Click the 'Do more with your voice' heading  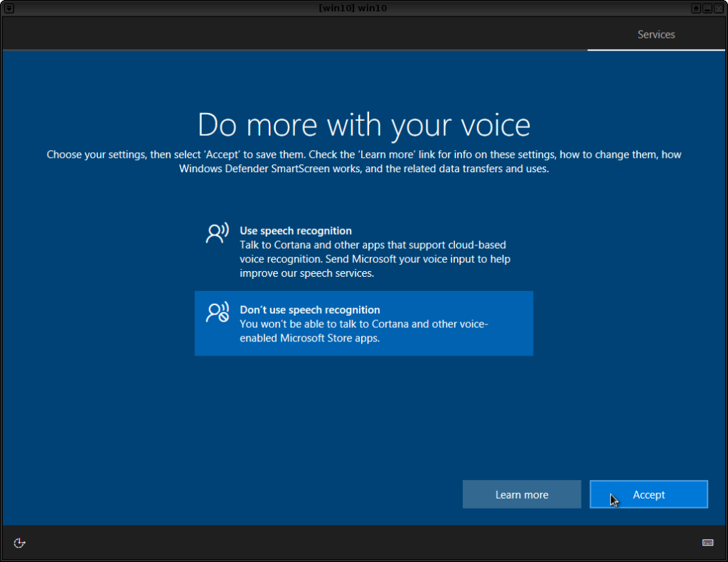pyautogui.click(x=364, y=125)
